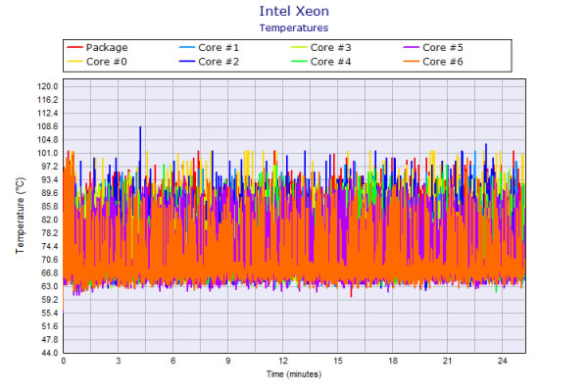The image size is (588, 392).
Task: Click the 66.8 y-axis value
Action: click(50, 273)
